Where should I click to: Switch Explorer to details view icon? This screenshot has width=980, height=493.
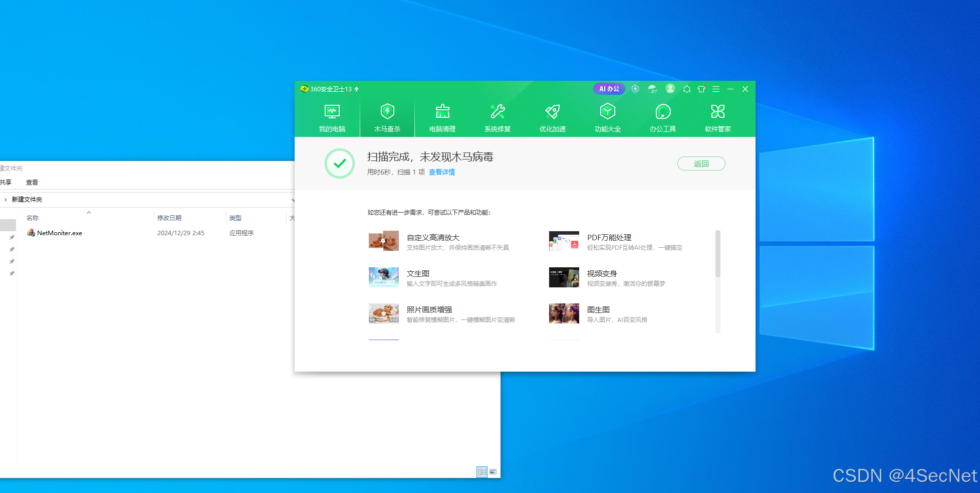click(482, 472)
